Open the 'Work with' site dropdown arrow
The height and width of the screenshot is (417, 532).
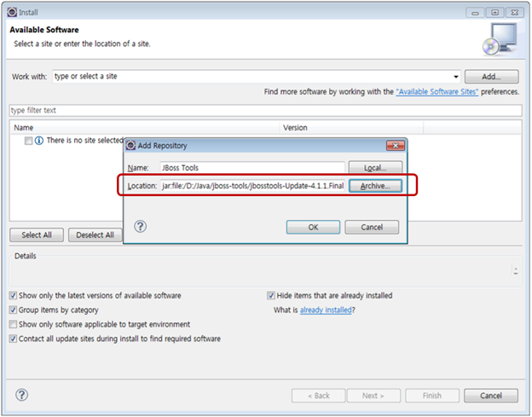tap(456, 77)
